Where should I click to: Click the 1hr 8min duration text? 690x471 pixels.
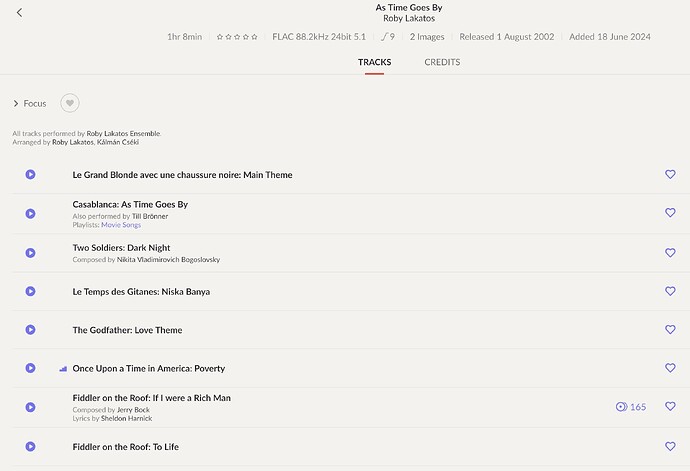point(184,37)
